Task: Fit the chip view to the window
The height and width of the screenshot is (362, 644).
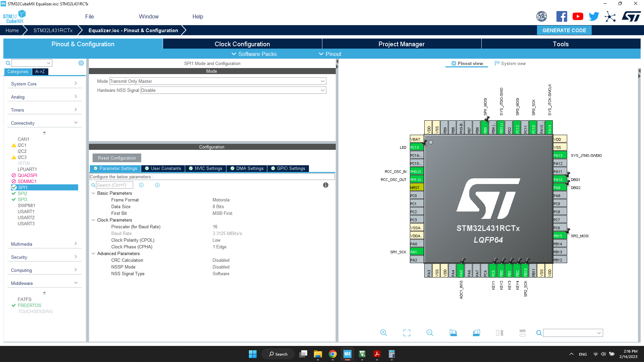Action: [x=407, y=333]
